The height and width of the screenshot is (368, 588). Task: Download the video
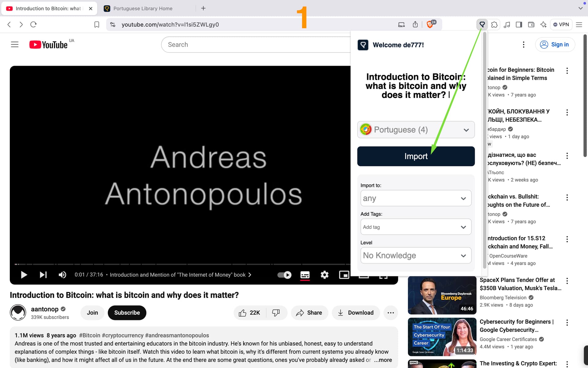click(356, 313)
